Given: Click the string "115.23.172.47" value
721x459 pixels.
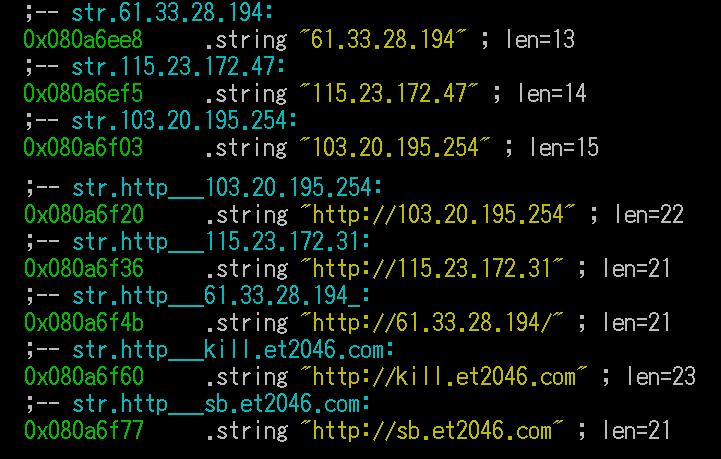Looking at the screenshot, I should tap(389, 93).
